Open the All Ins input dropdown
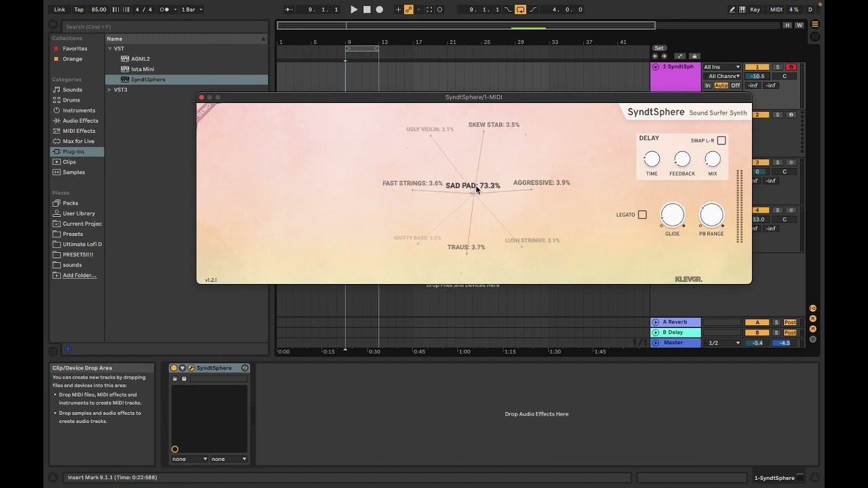 (x=722, y=67)
